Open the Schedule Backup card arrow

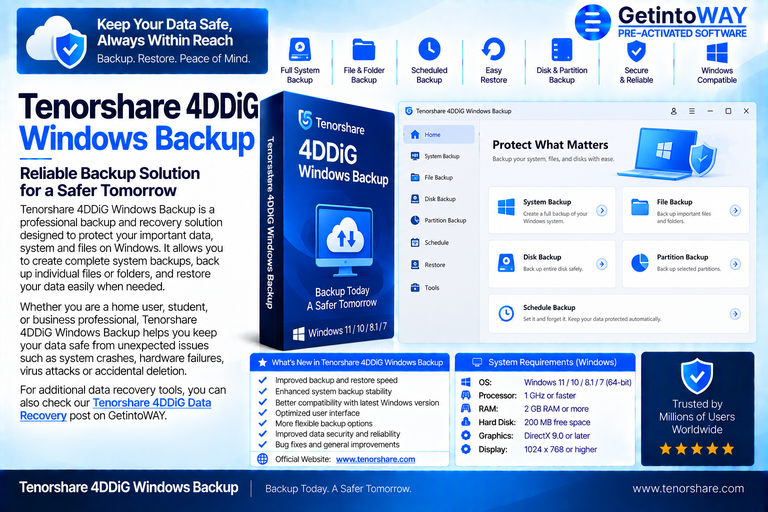tap(735, 314)
